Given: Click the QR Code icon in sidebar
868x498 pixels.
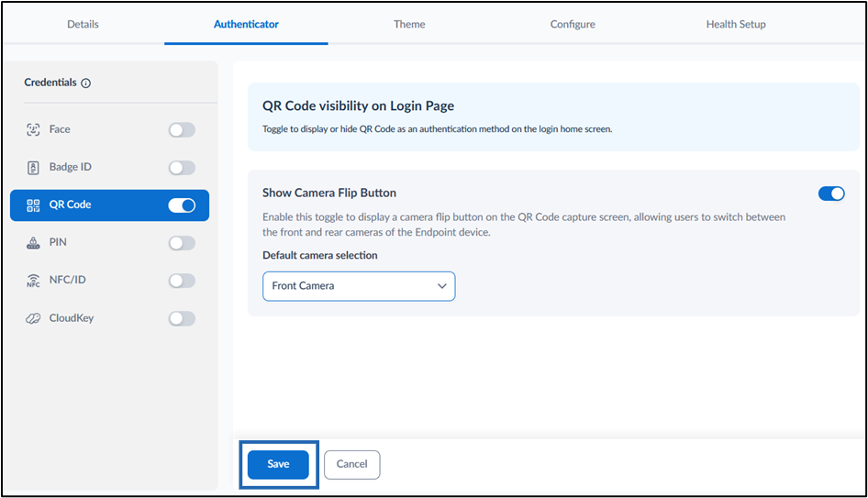Looking at the screenshot, I should point(33,205).
